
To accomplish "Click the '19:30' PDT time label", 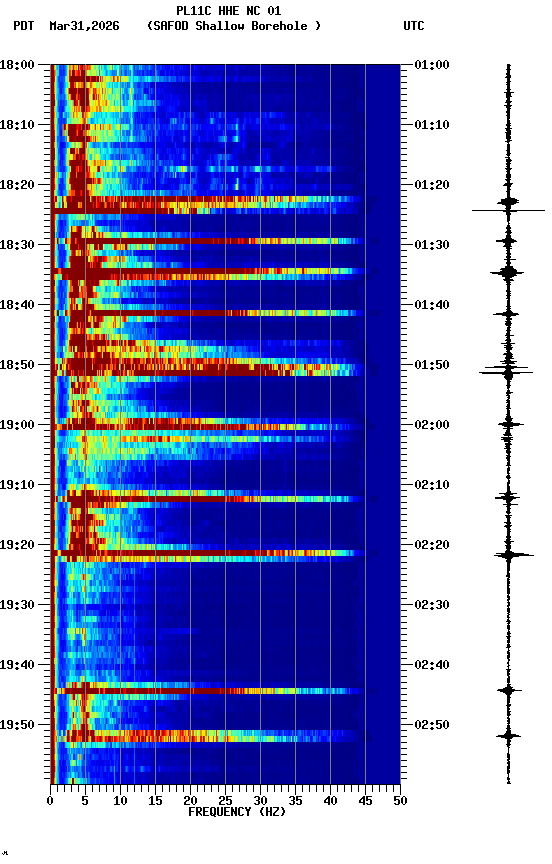I will pos(17,605).
